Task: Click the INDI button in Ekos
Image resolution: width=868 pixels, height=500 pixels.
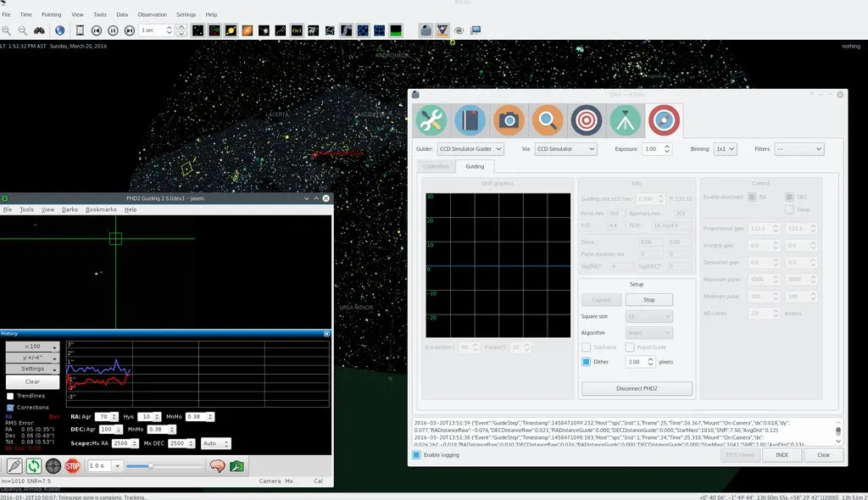Action: click(782, 455)
